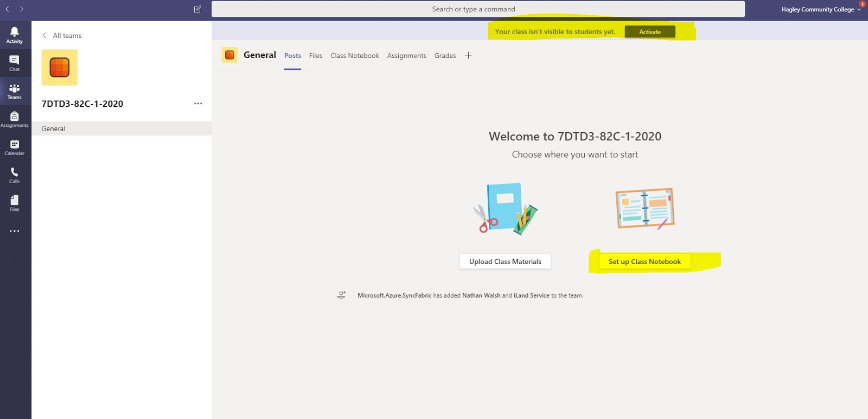Open the Class Notebook tab
868x419 pixels.
pyautogui.click(x=355, y=56)
